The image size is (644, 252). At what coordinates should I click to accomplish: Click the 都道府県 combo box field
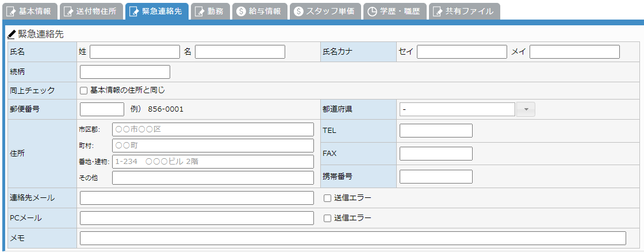(457, 109)
